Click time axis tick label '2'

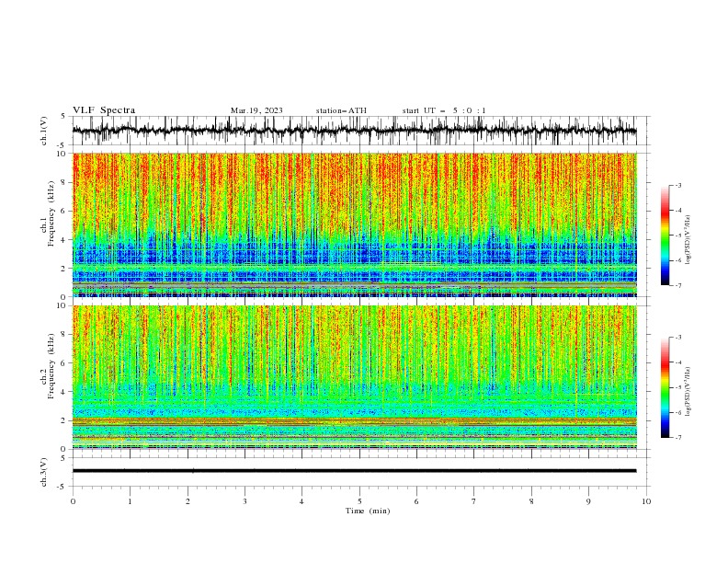188,501
